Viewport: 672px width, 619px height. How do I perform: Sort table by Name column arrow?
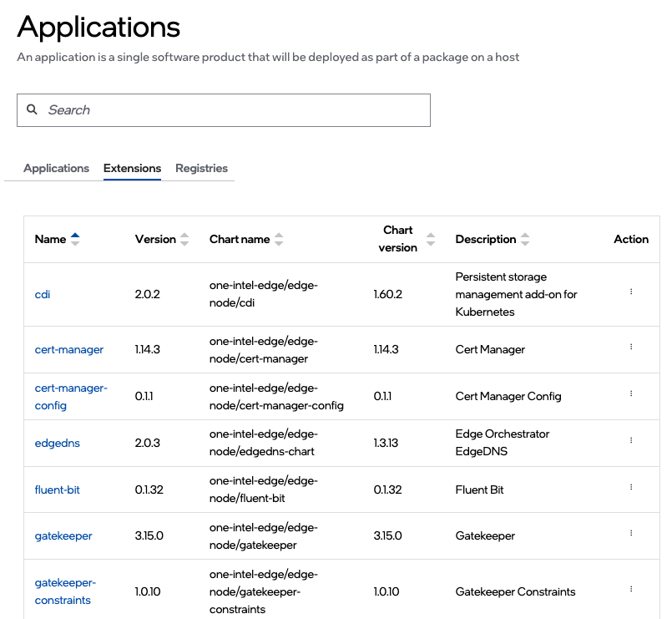click(75, 239)
